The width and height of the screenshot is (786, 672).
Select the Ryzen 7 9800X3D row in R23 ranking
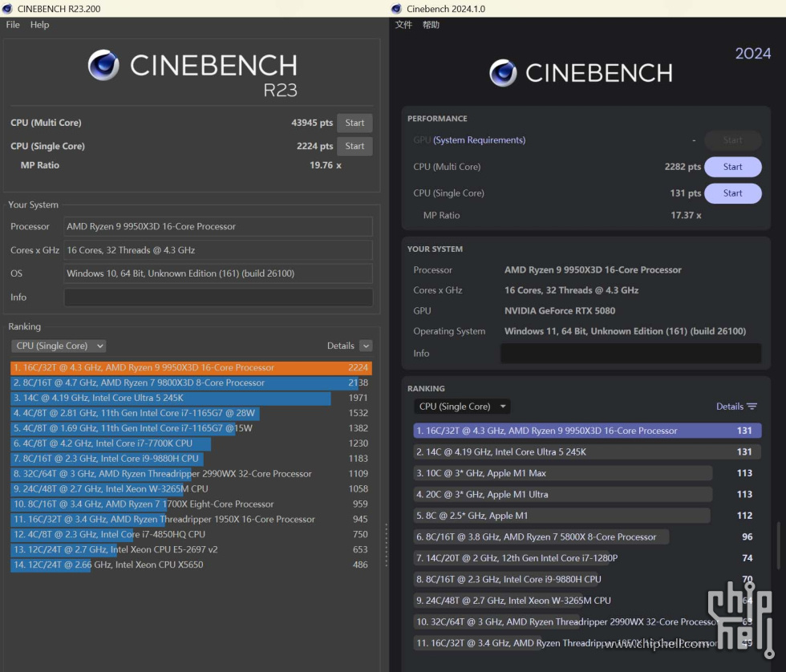click(191, 383)
